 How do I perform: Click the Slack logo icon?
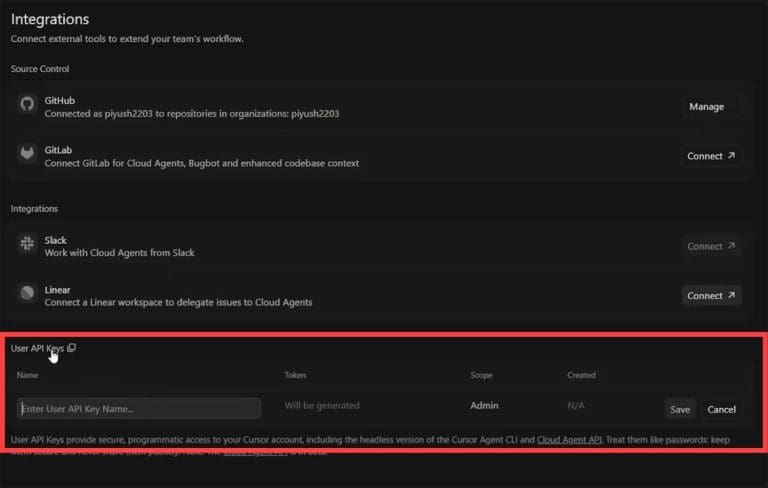click(x=27, y=243)
